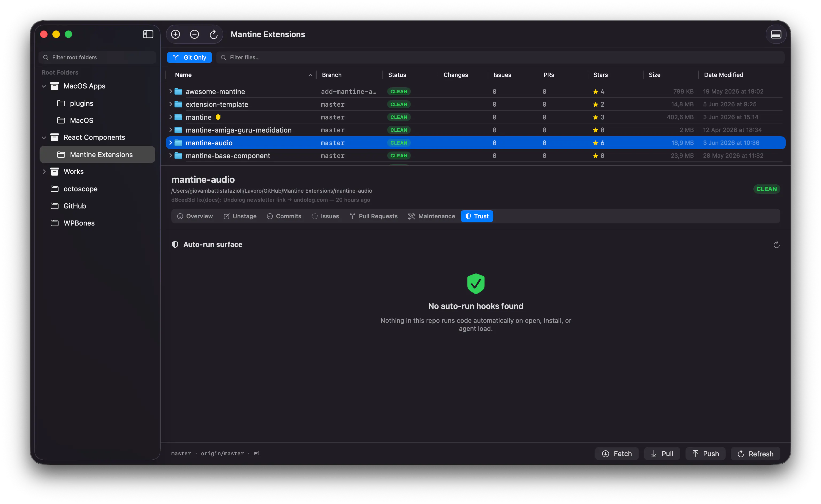Image resolution: width=821 pixels, height=504 pixels.
Task: Open the Overview tab
Action: point(195,216)
